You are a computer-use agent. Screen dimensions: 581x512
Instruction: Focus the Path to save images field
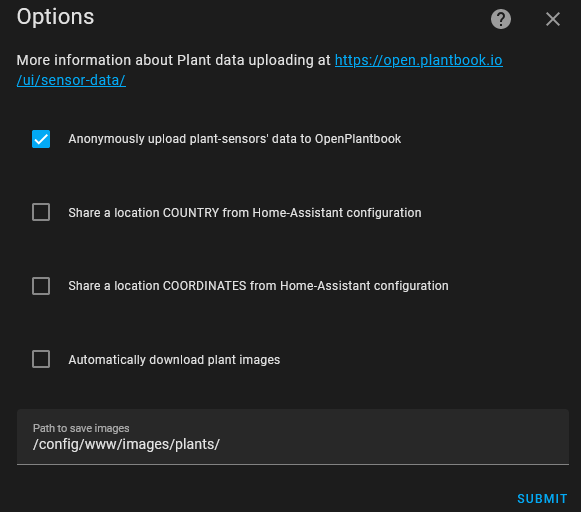[x=293, y=437]
